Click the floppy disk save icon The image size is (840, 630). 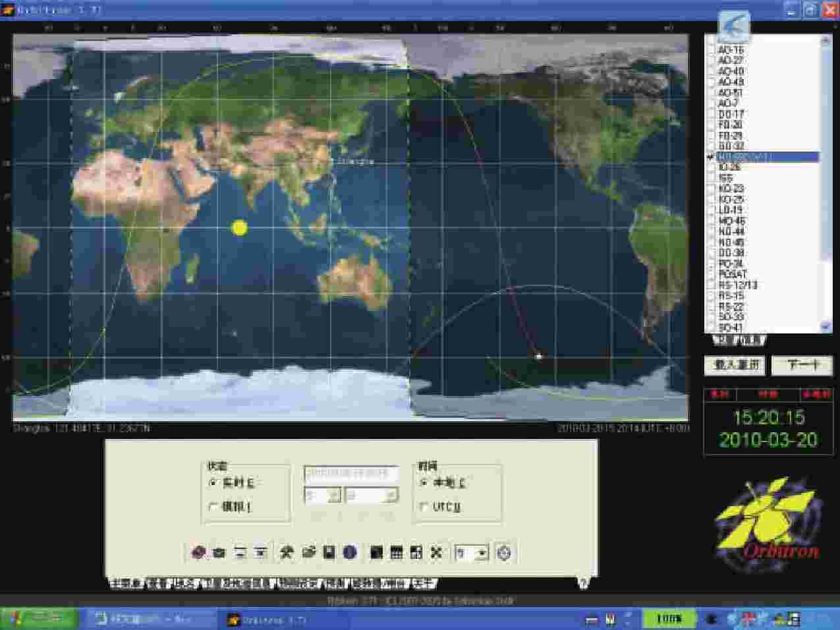coord(329,553)
